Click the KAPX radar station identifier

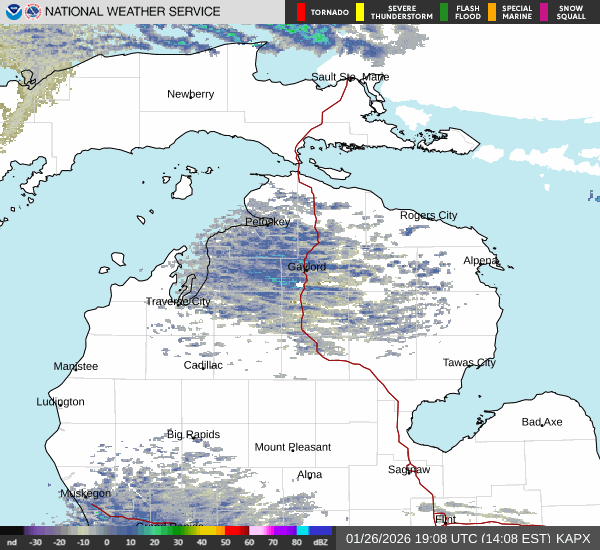tap(573, 538)
